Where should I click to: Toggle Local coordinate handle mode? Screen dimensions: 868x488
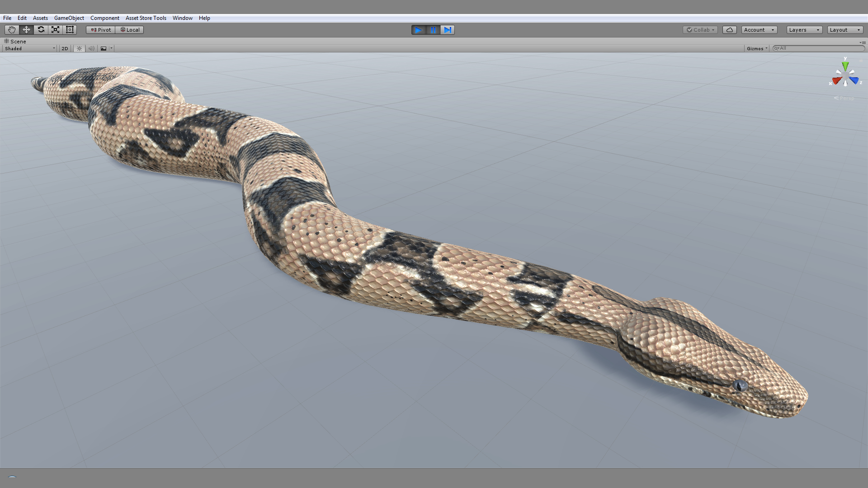click(x=130, y=29)
